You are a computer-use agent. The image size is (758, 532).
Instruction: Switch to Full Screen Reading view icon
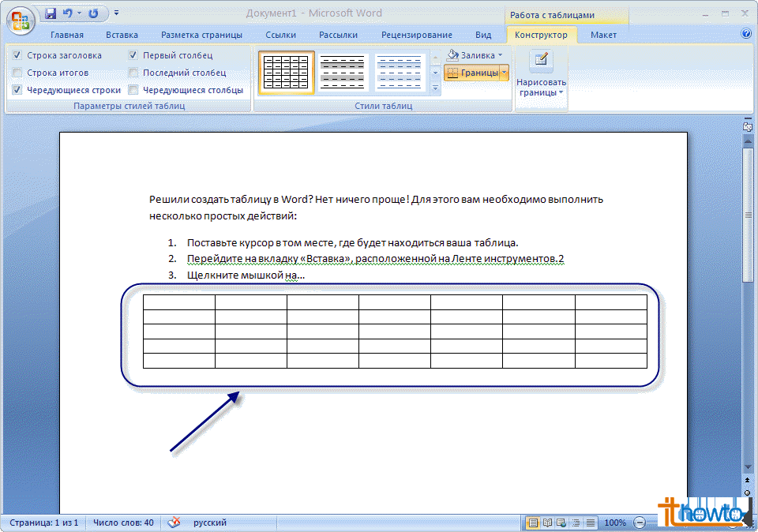coord(547,523)
